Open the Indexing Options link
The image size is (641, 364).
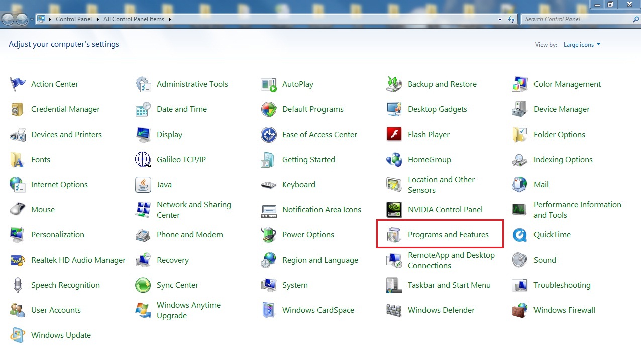click(563, 160)
